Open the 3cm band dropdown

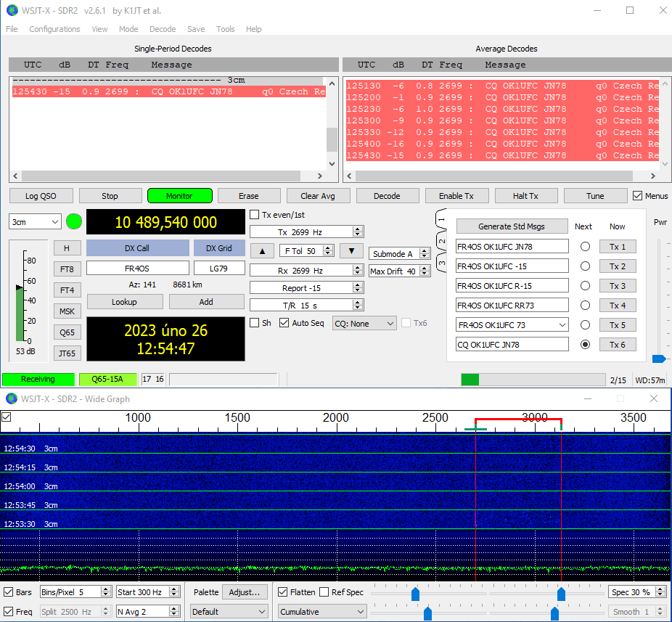35,221
